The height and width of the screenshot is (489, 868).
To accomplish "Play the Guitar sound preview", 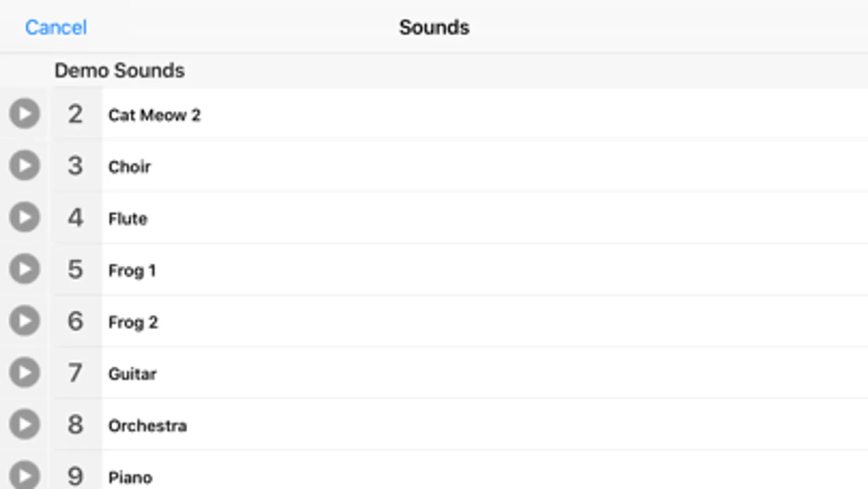I will [x=24, y=373].
